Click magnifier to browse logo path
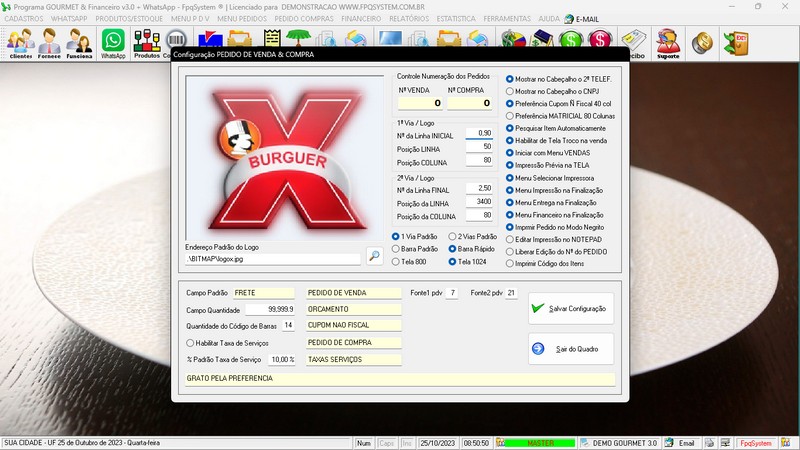The width and height of the screenshot is (800, 450). (x=374, y=255)
